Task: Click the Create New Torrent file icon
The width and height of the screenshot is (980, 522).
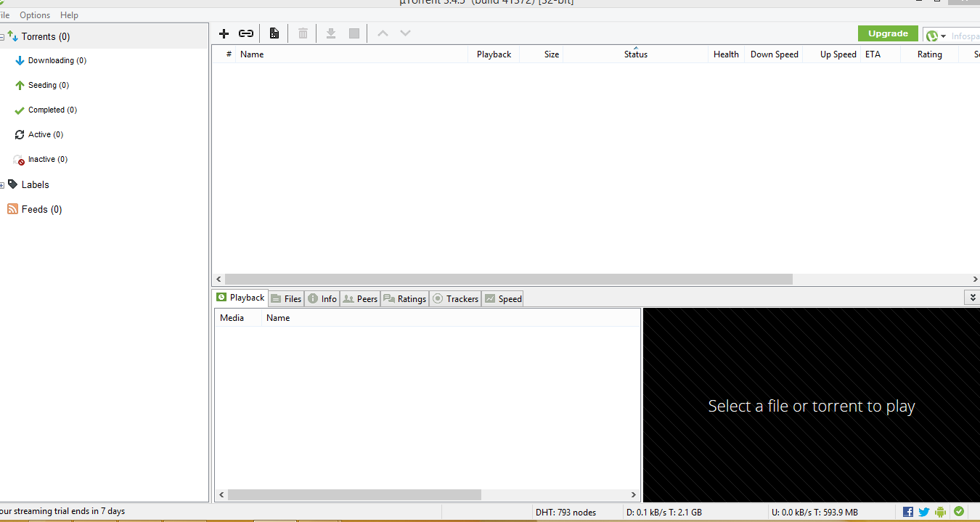Action: coord(274,33)
